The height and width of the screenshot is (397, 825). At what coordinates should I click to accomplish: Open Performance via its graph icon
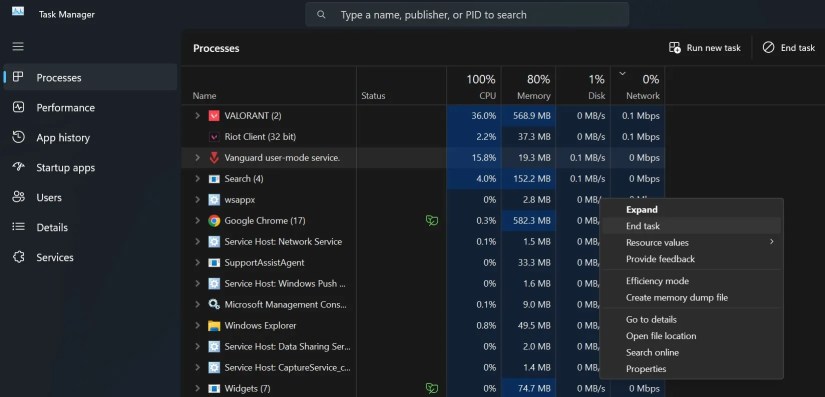(18, 107)
